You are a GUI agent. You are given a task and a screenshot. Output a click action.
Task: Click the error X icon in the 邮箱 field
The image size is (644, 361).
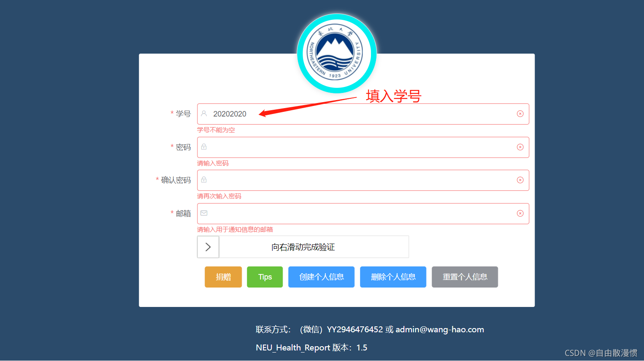[520, 213]
